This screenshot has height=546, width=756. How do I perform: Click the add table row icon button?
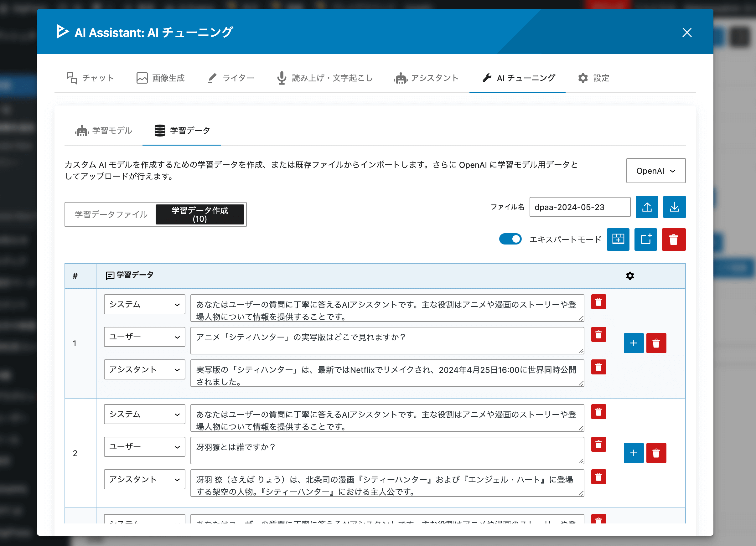pyautogui.click(x=618, y=239)
